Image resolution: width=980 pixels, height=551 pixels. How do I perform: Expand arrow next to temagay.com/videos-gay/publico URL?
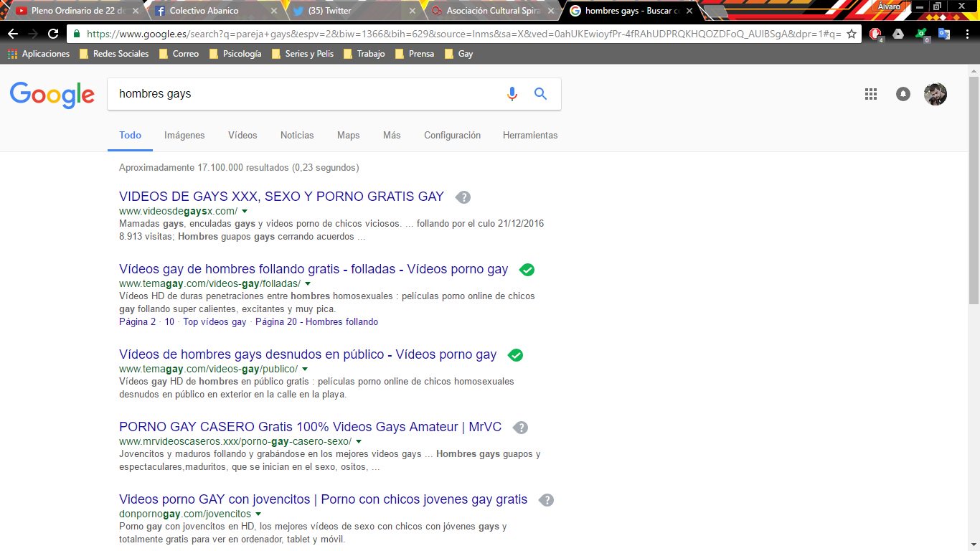(305, 369)
